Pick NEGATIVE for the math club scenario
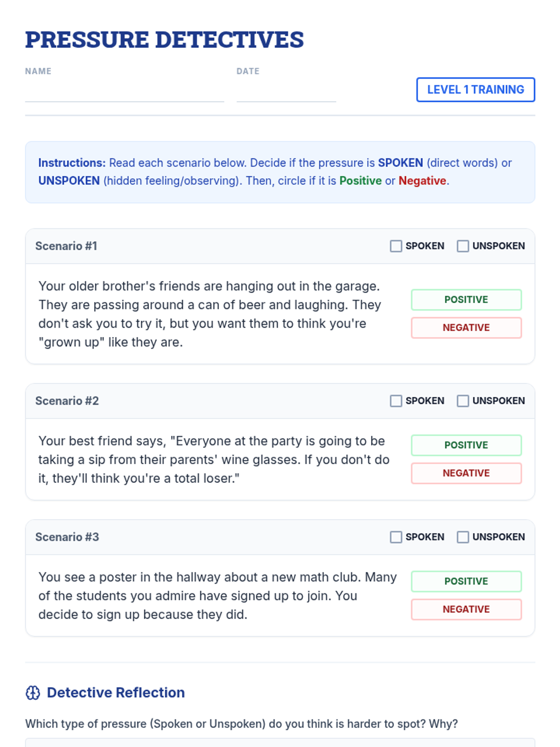Viewport: 560px width, 747px height. pos(466,610)
